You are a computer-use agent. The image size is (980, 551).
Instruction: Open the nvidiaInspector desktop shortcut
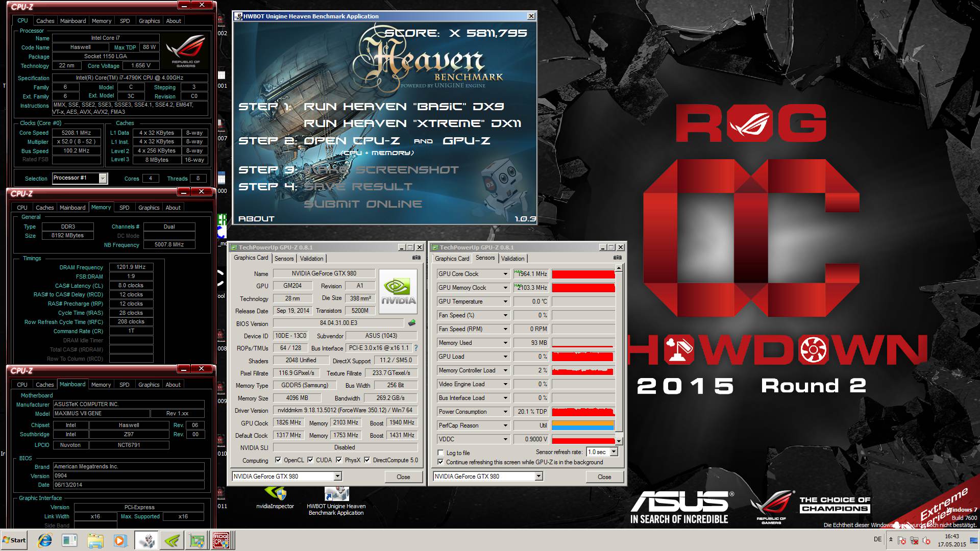275,498
